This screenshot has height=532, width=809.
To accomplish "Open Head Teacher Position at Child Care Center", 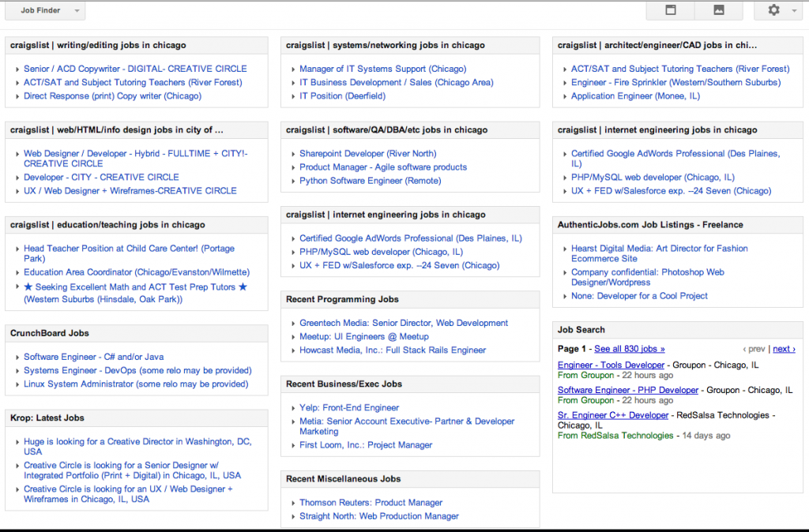I will click(x=129, y=253).
